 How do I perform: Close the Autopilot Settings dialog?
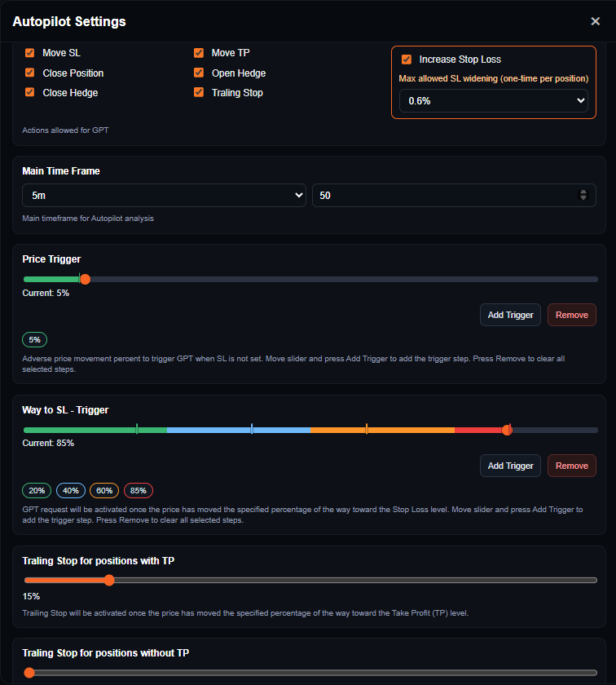595,21
